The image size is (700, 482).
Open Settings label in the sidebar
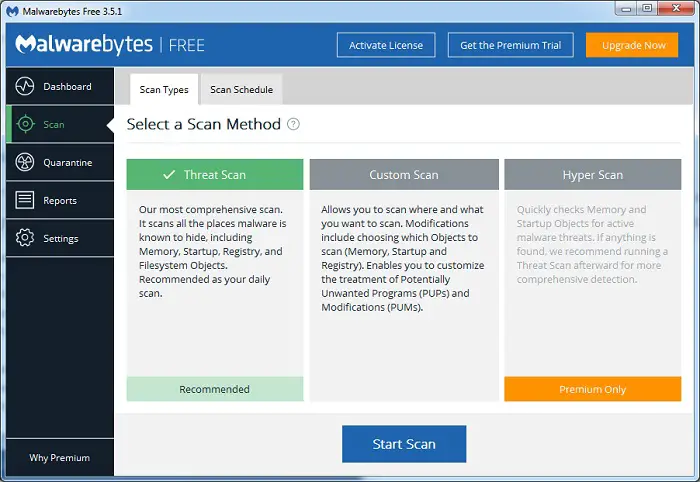[61, 239]
